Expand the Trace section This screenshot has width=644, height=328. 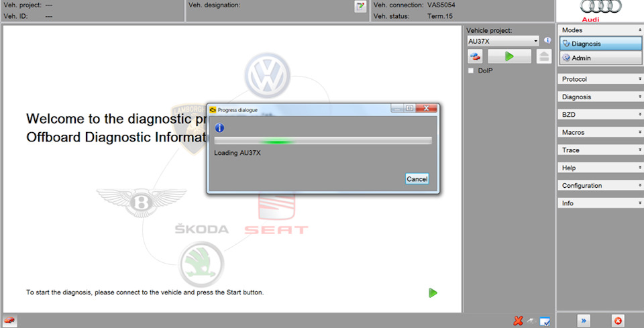pos(600,150)
